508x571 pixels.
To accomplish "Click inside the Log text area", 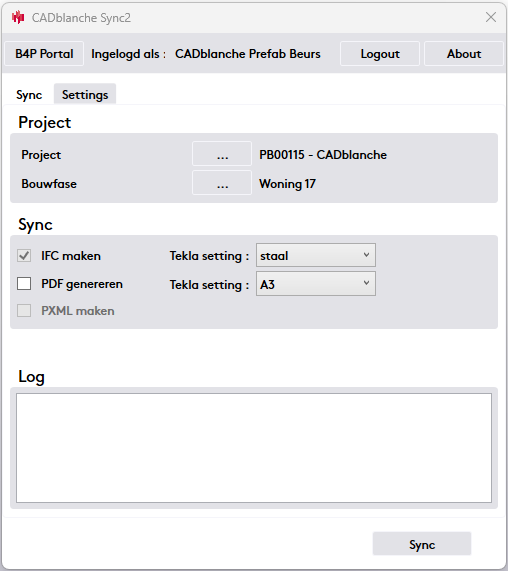I will [x=254, y=448].
